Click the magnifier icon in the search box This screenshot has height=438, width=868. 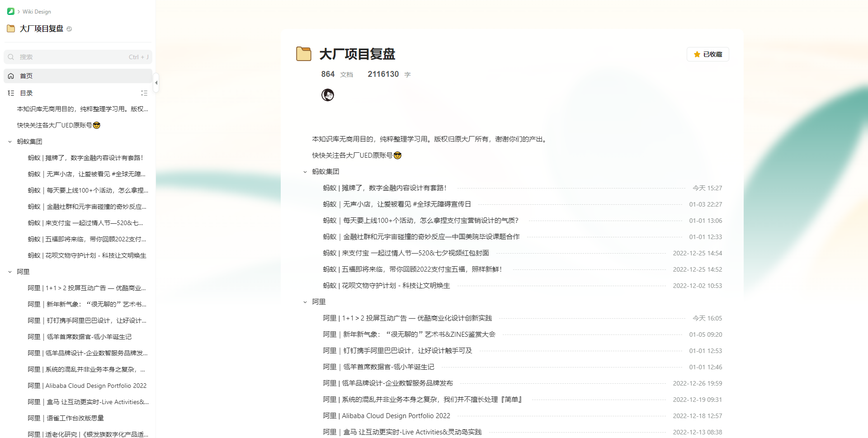pos(11,57)
